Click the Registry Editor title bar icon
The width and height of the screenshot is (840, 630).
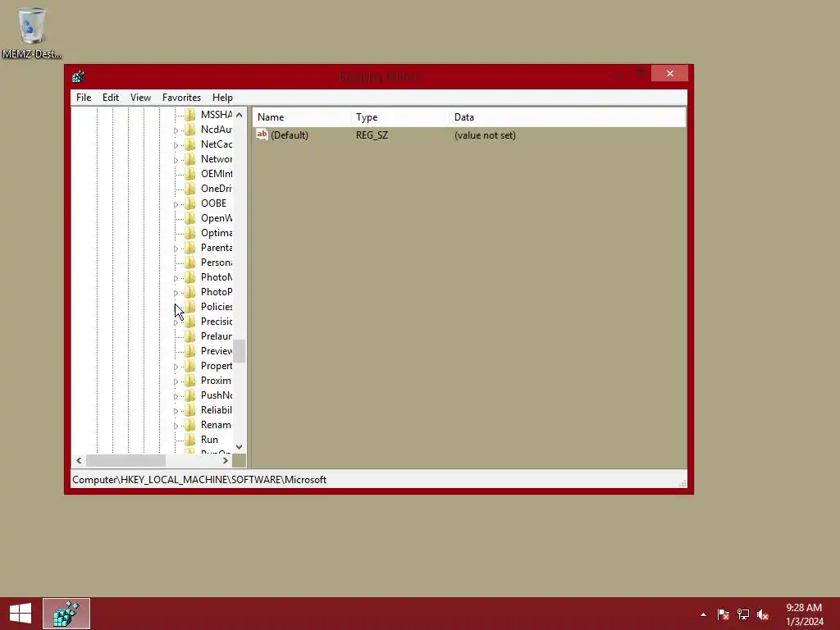(78, 76)
